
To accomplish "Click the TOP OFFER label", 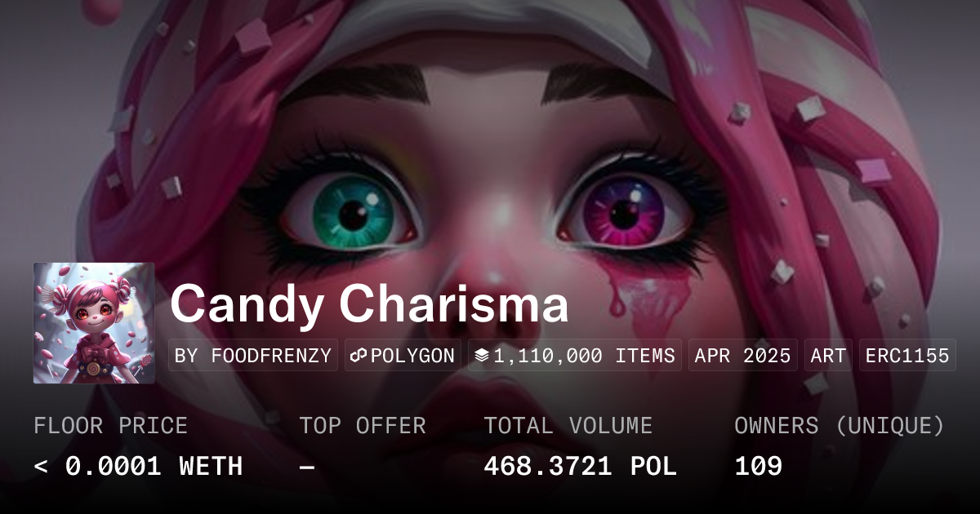I will (x=363, y=426).
